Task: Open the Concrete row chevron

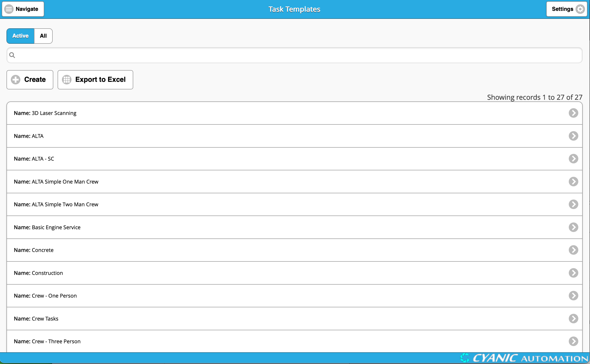Action: pos(573,250)
